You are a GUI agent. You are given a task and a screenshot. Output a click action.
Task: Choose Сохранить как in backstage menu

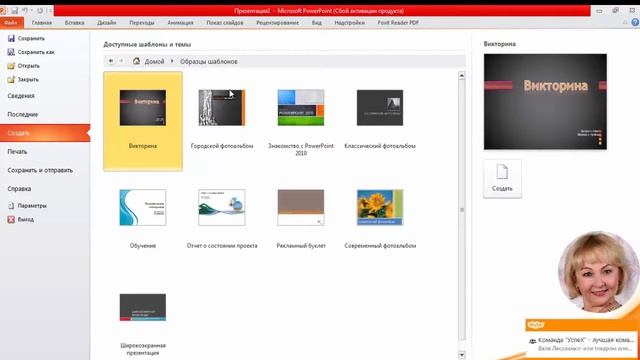[x=31, y=52]
